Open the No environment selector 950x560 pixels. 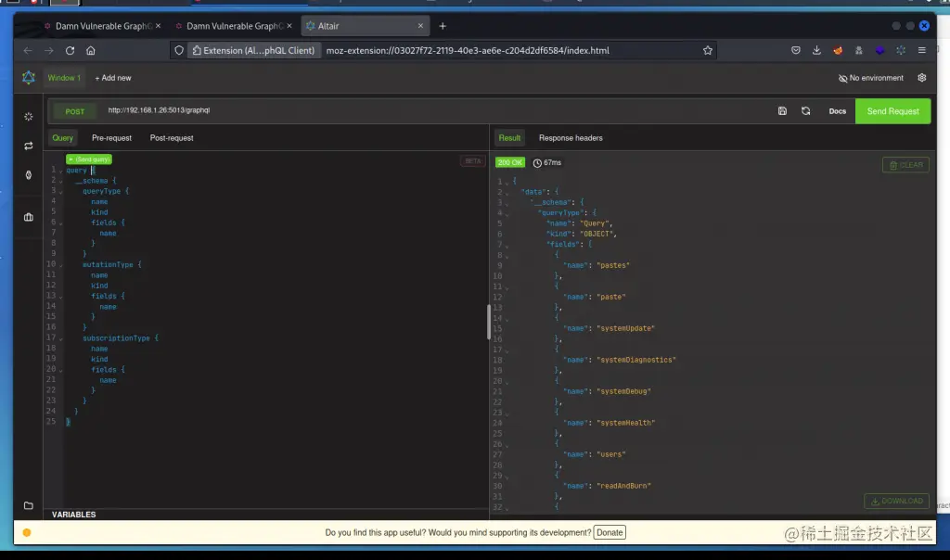(870, 78)
